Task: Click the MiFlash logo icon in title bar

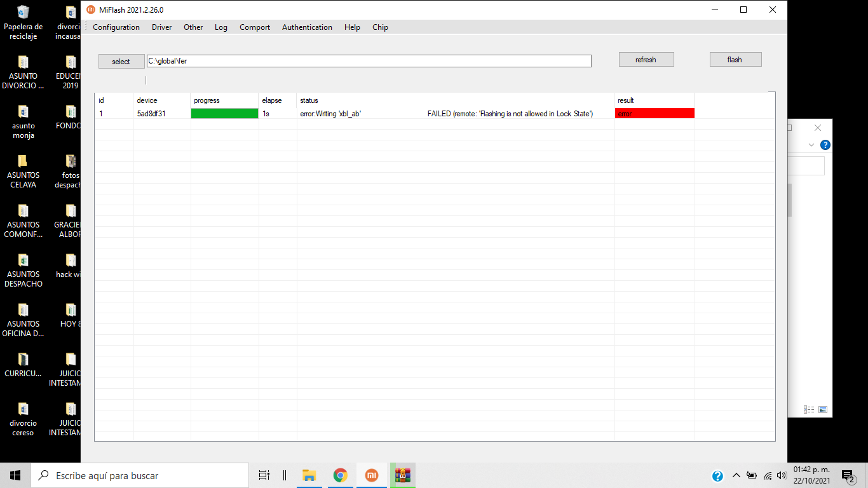Action: tap(90, 10)
